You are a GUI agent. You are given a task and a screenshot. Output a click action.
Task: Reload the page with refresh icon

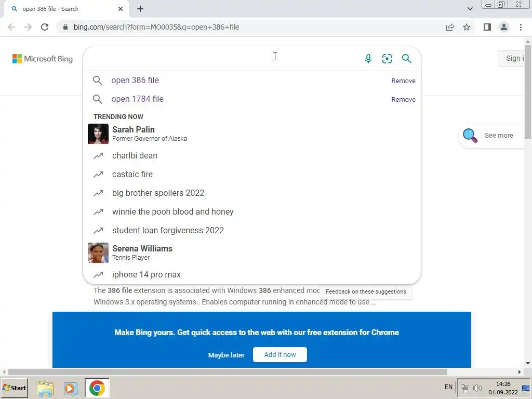(45, 27)
